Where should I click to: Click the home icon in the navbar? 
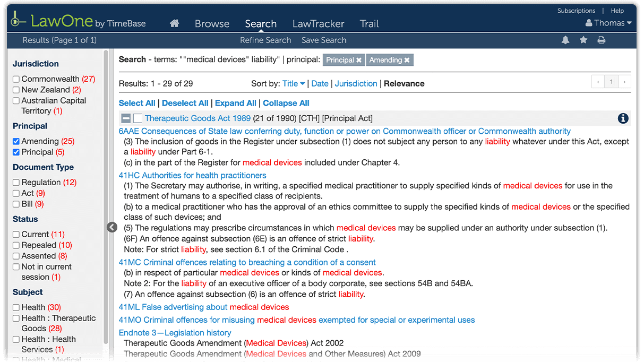point(174,23)
